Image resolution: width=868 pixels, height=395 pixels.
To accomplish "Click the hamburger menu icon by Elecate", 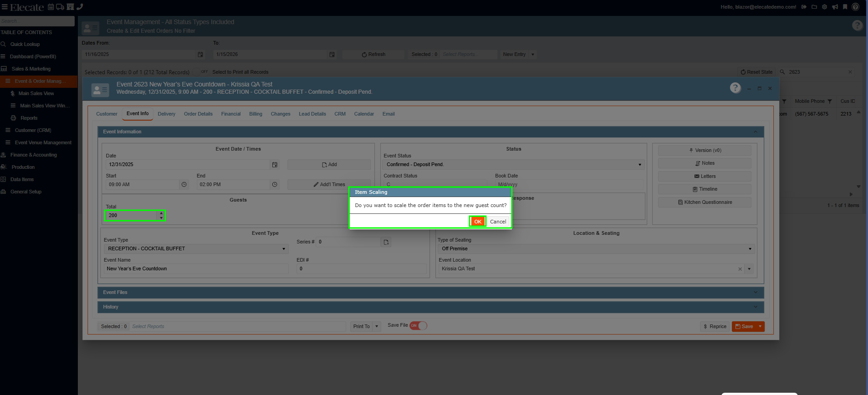I will click(x=5, y=7).
